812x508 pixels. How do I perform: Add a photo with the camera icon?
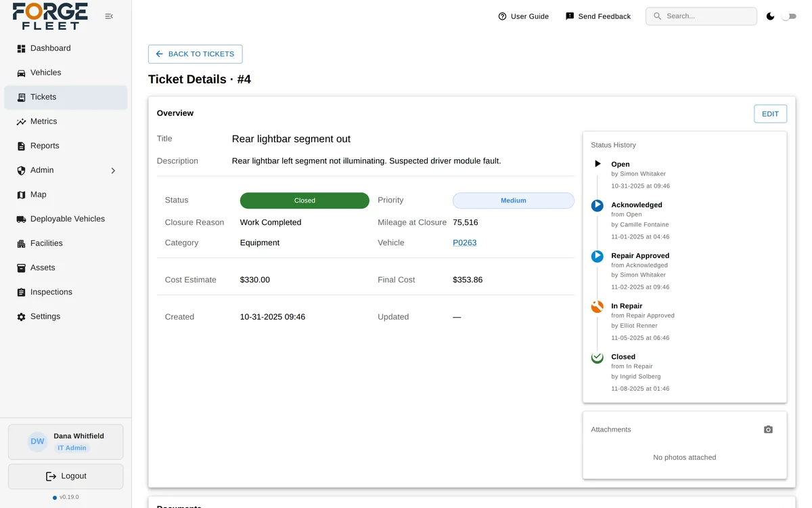point(768,429)
